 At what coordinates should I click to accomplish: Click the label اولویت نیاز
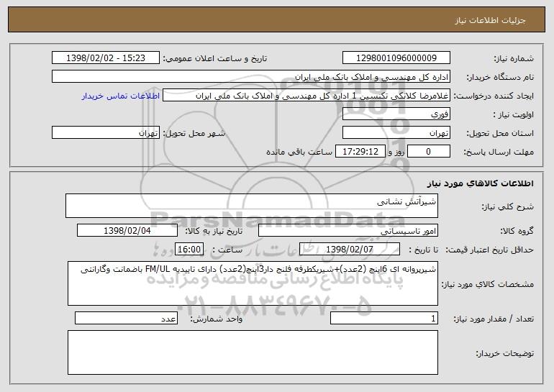click(x=514, y=115)
